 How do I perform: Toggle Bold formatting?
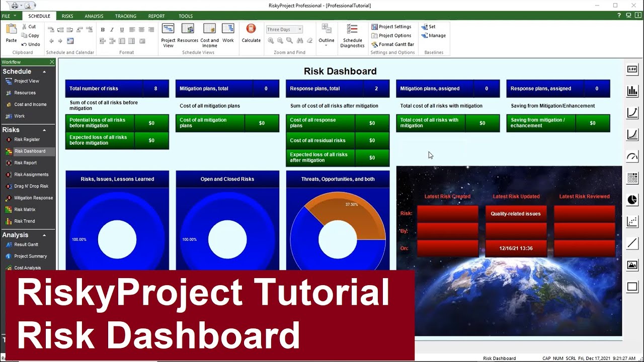coord(103,30)
